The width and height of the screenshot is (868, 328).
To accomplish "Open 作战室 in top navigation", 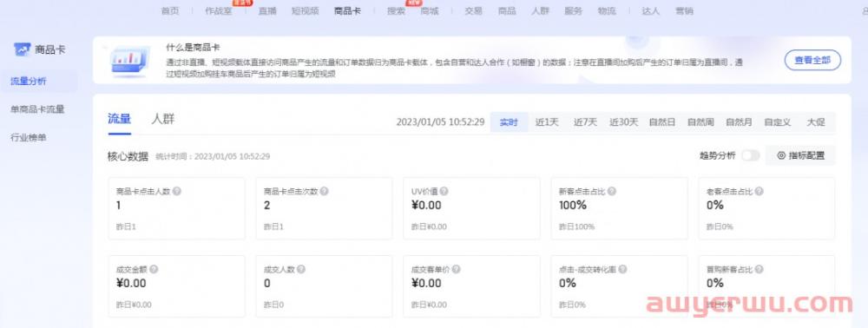I will (219, 11).
